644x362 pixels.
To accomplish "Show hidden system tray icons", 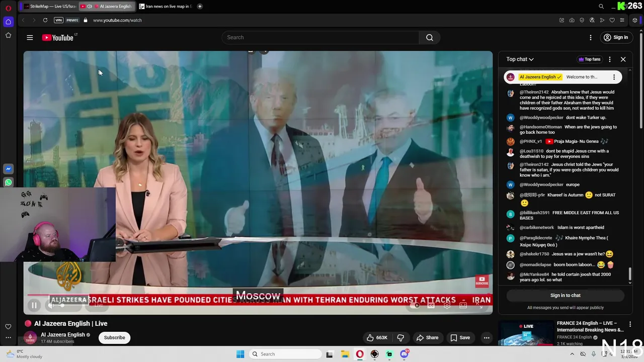I will click(x=572, y=354).
